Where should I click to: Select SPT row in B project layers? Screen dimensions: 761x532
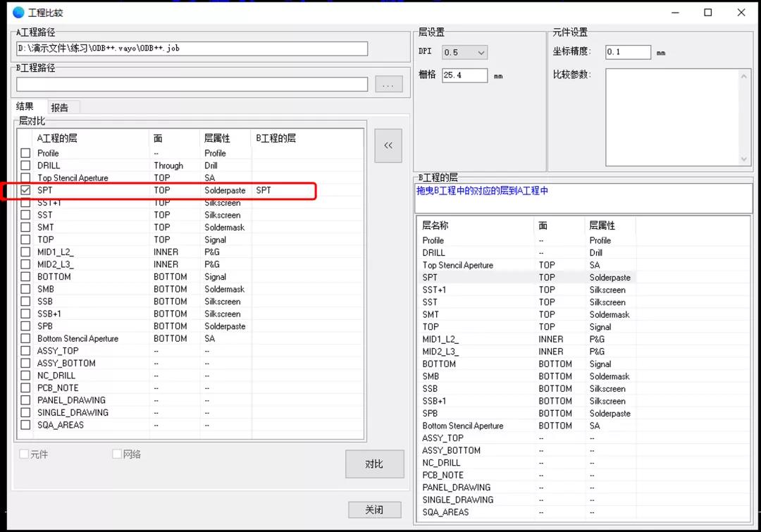430,278
